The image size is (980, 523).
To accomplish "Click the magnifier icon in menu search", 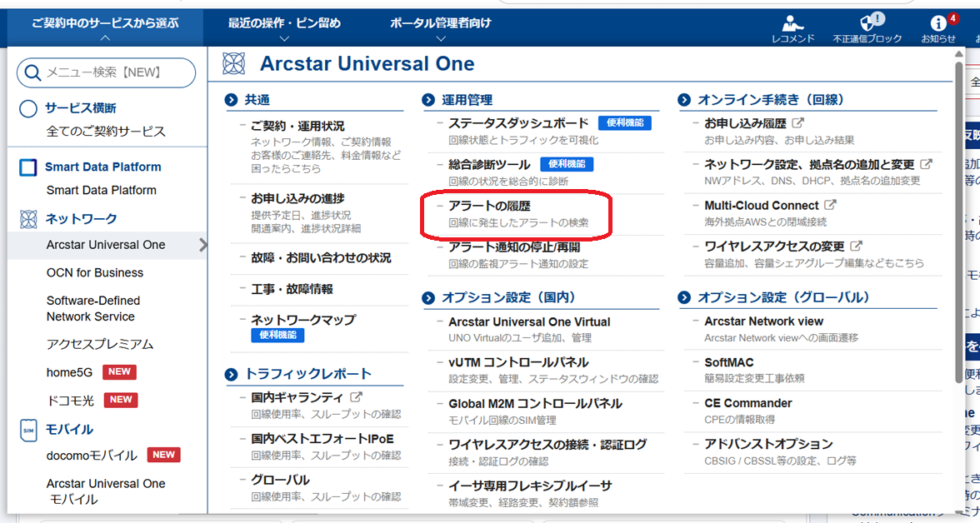I will point(32,73).
